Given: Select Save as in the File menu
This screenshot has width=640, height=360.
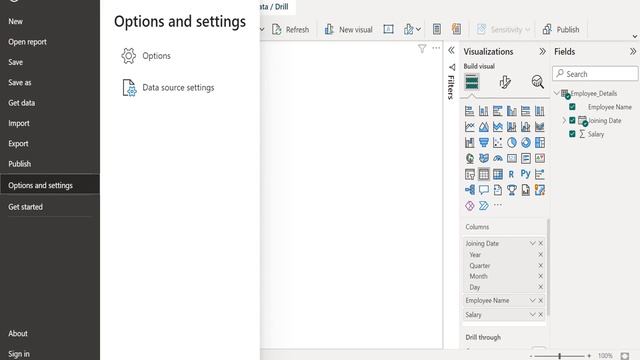Looking at the screenshot, I should pyautogui.click(x=20, y=82).
